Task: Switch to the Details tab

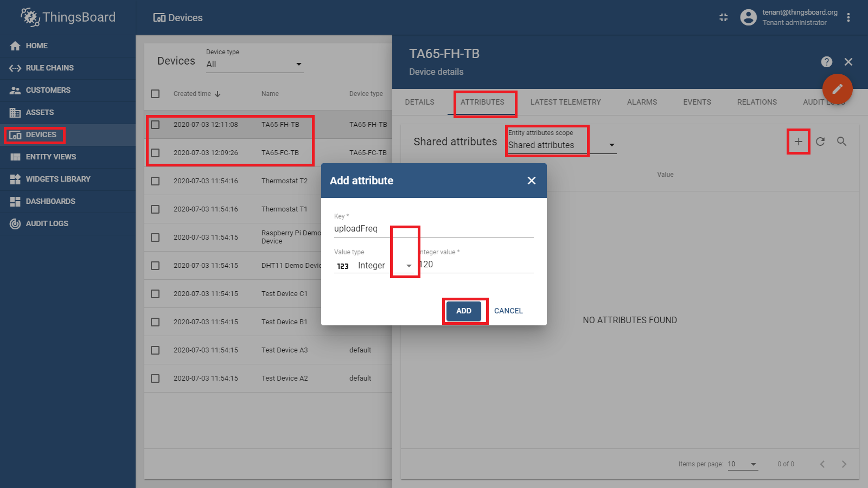Action: point(420,102)
